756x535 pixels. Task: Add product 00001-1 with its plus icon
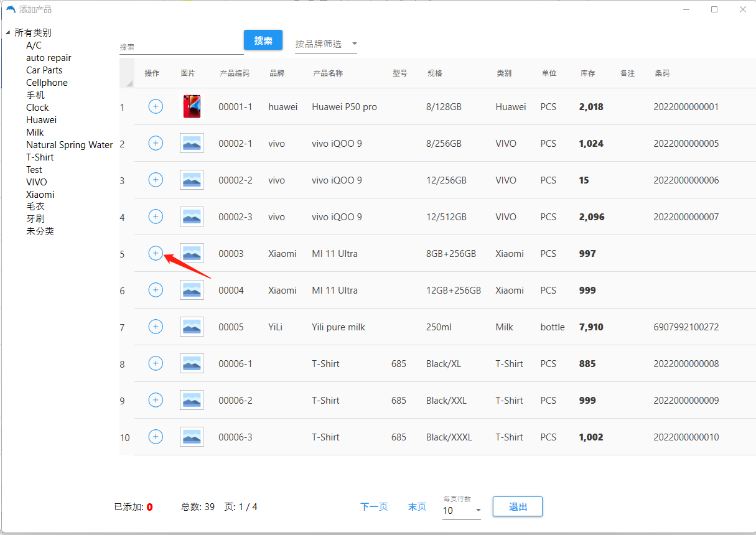[156, 106]
